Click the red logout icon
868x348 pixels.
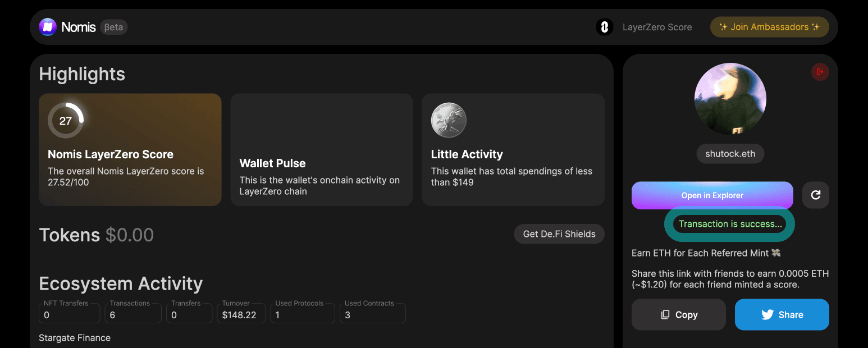pos(820,72)
